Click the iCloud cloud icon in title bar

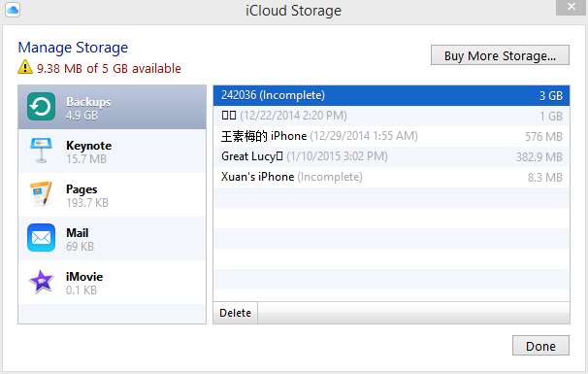[x=13, y=10]
